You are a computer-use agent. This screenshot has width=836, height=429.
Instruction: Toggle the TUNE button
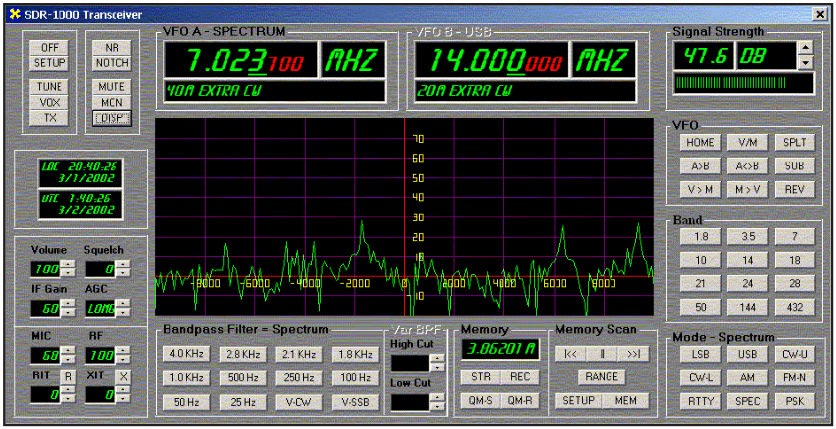coord(50,86)
